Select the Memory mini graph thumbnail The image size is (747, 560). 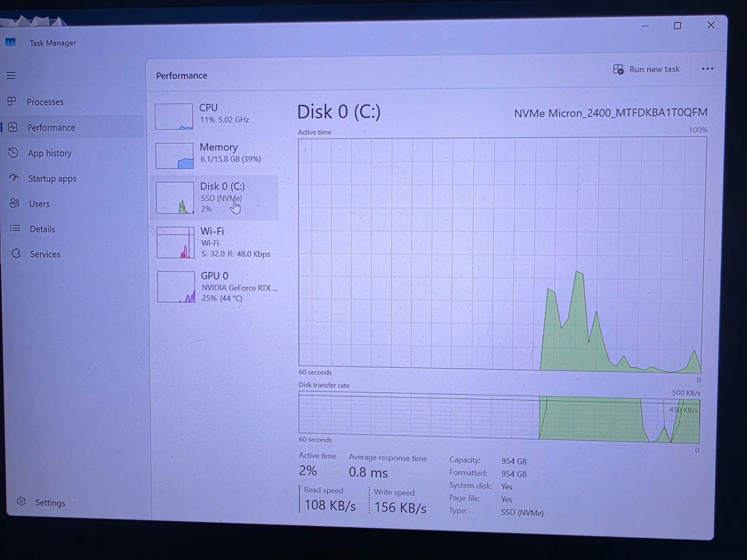pos(174,156)
